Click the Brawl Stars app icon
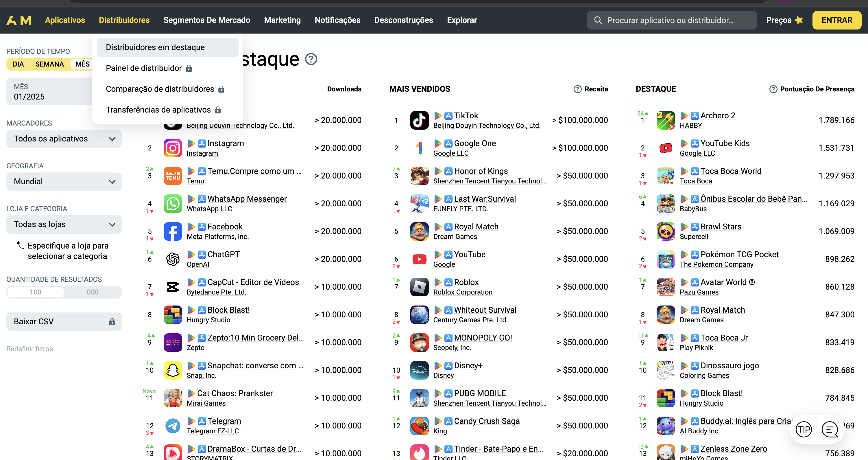 [666, 231]
